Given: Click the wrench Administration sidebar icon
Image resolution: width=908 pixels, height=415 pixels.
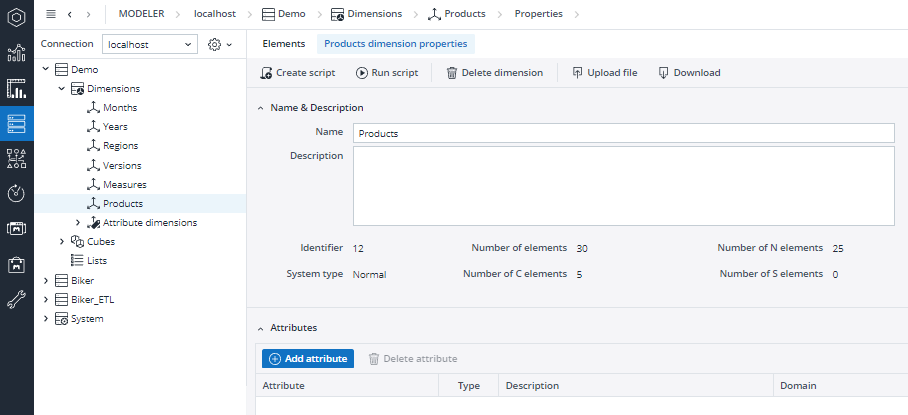Looking at the screenshot, I should (x=17, y=300).
